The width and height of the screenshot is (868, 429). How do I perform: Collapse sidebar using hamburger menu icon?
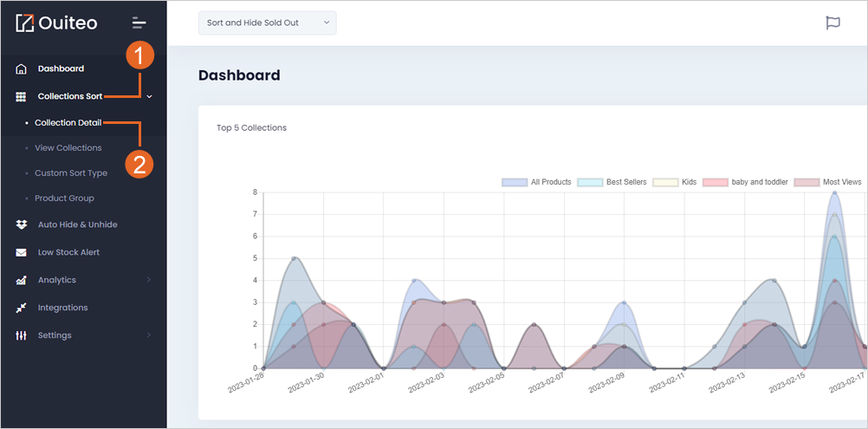[x=139, y=23]
